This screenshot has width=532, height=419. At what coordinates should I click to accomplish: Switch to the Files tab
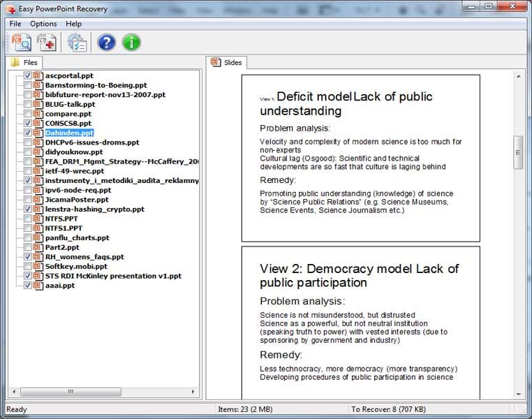(24, 62)
